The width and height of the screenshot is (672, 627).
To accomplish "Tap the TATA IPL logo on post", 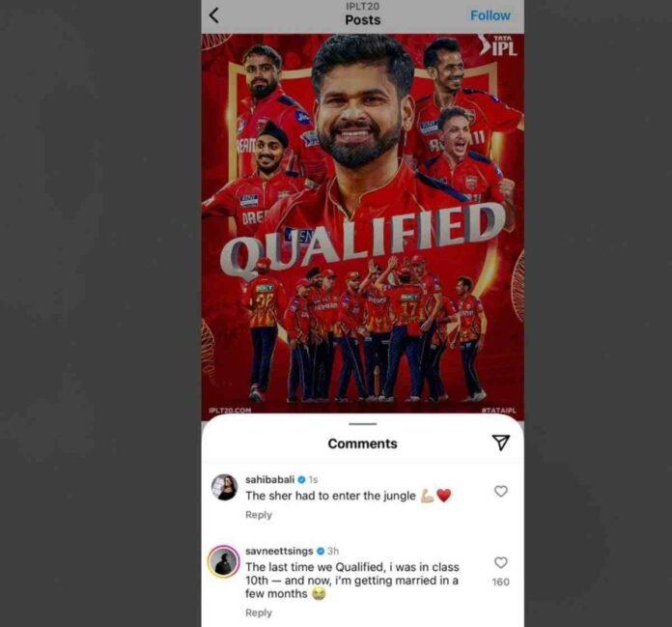I will (x=498, y=44).
